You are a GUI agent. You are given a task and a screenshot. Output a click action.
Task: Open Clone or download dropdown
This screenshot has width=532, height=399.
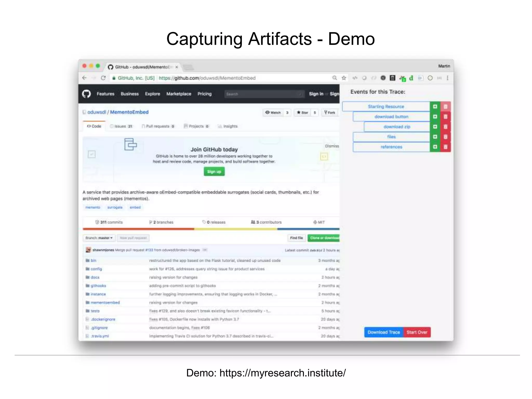tap(324, 238)
